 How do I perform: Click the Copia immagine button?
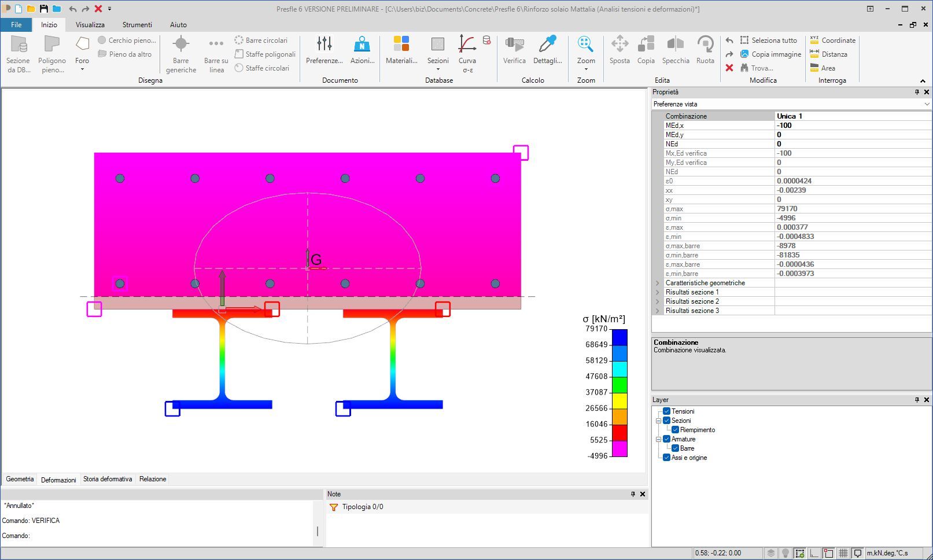pyautogui.click(x=770, y=54)
